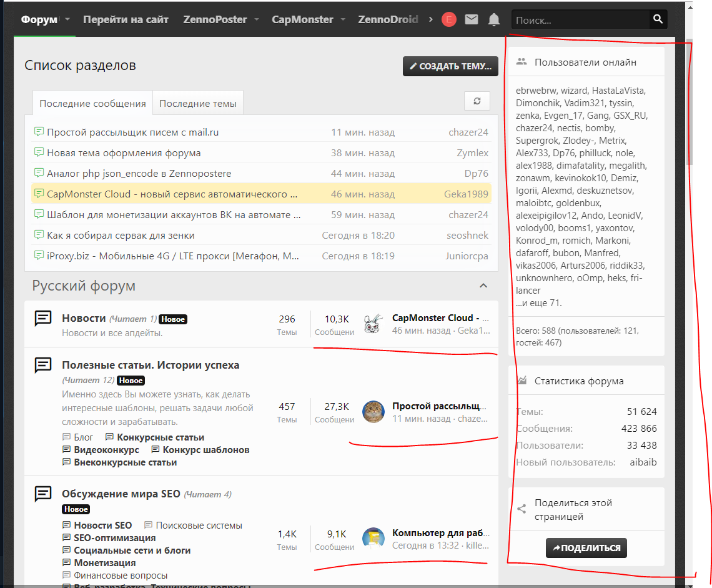Click the message icon beside Аналог php json_encode
712x588 pixels.
coord(39,172)
